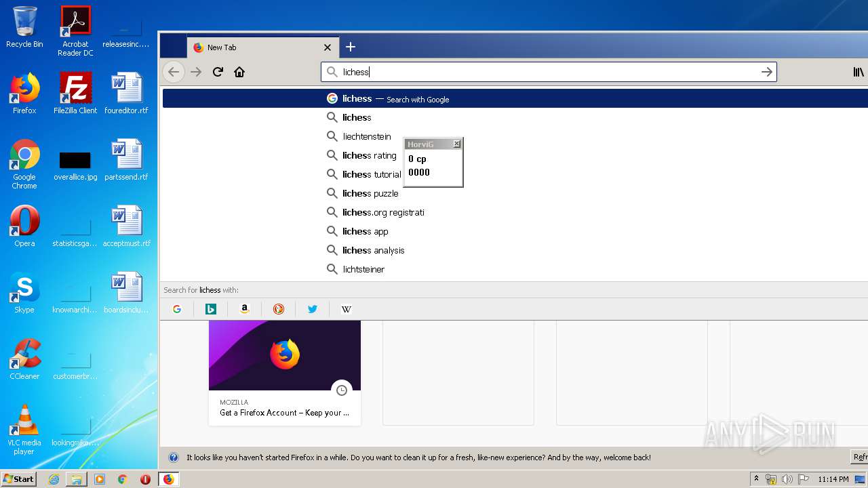Open Internet Explorer from taskbar
This screenshot has width=868, height=488.
(54, 479)
